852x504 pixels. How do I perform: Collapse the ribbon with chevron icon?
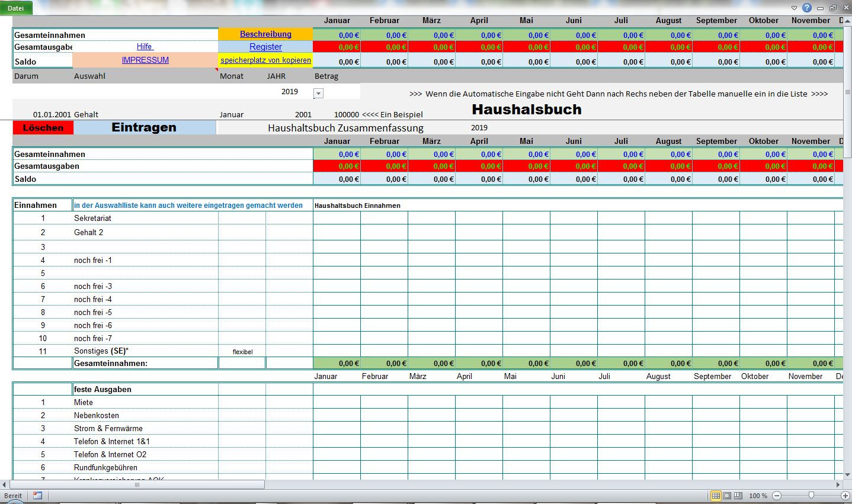point(794,8)
